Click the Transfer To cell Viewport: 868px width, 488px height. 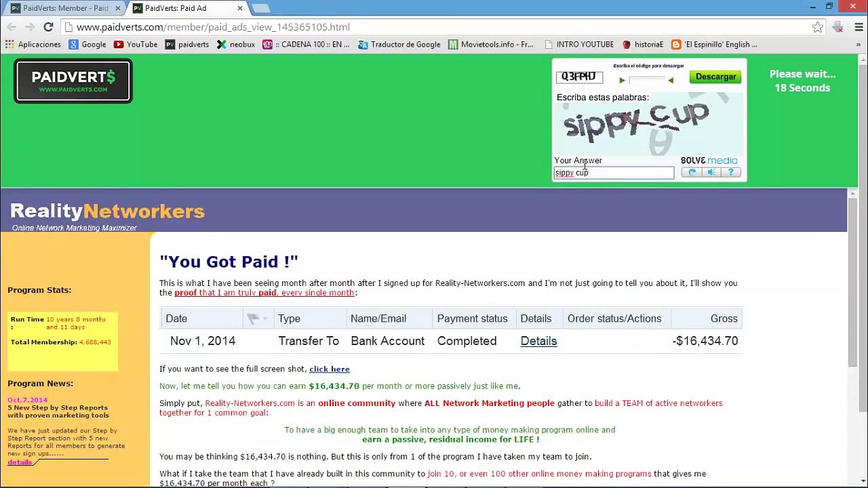pyautogui.click(x=309, y=341)
